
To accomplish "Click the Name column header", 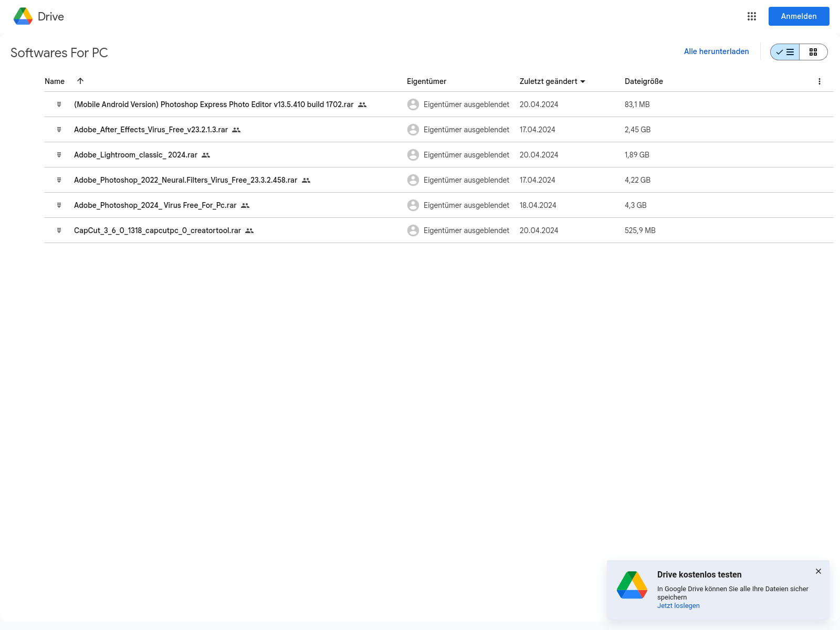I will (55, 81).
